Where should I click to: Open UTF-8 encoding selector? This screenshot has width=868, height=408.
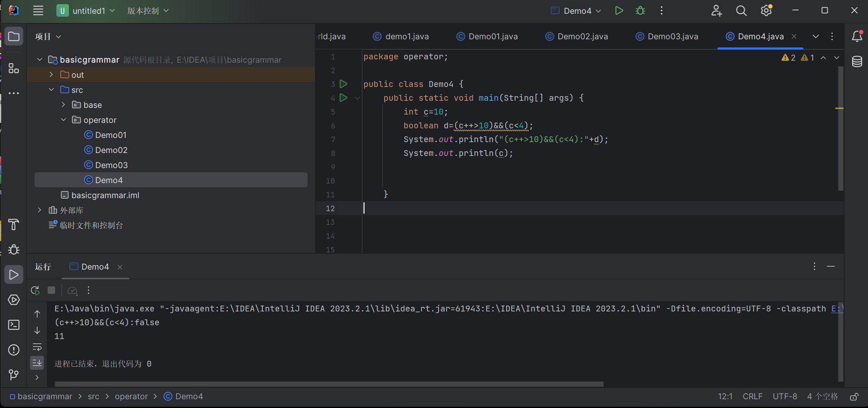785,397
